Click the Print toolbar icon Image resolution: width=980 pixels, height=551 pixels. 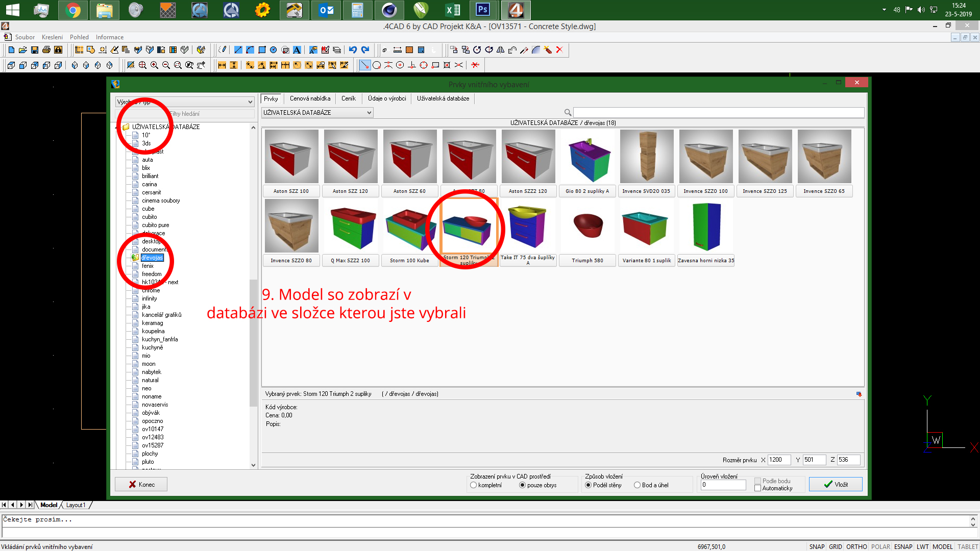(46, 50)
